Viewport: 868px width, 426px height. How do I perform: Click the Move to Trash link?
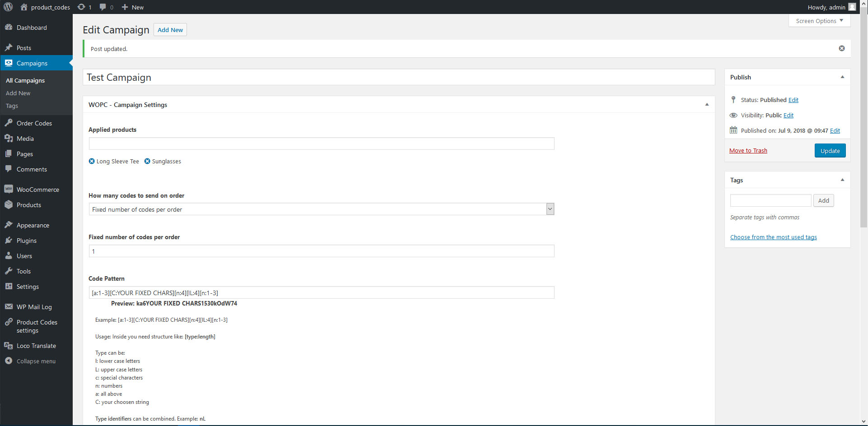click(x=748, y=151)
